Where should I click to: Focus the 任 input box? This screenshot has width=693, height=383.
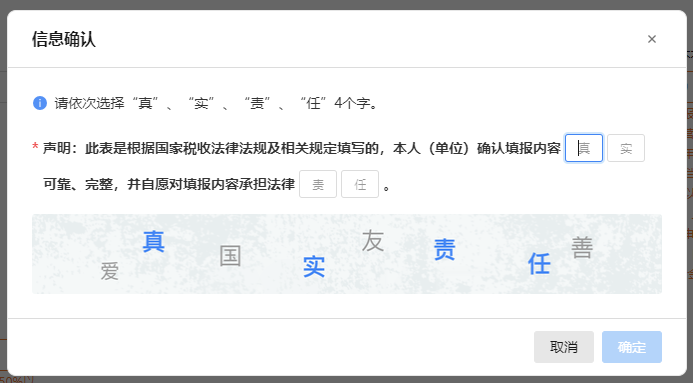(x=360, y=184)
